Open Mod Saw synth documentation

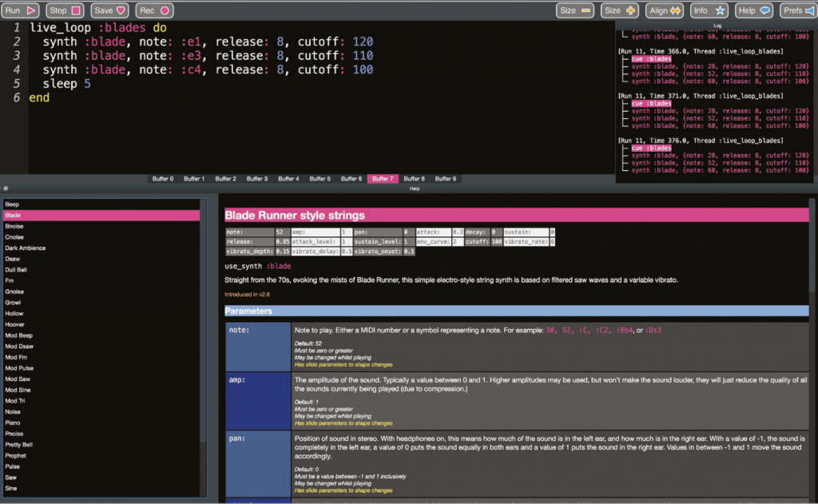click(x=18, y=379)
